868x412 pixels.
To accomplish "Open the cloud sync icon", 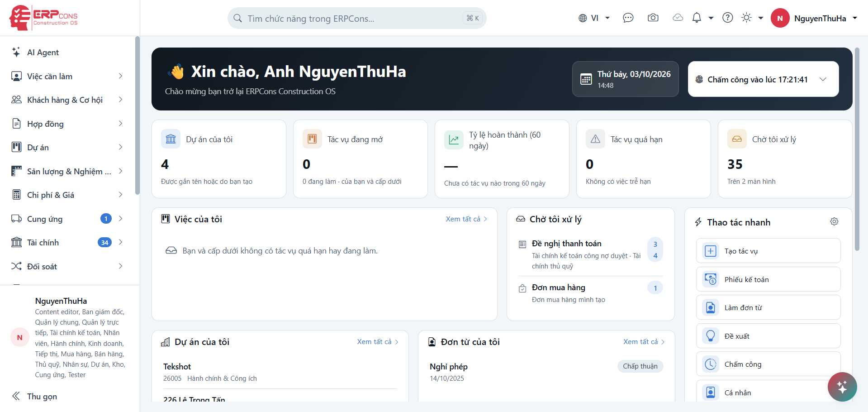I will (678, 18).
